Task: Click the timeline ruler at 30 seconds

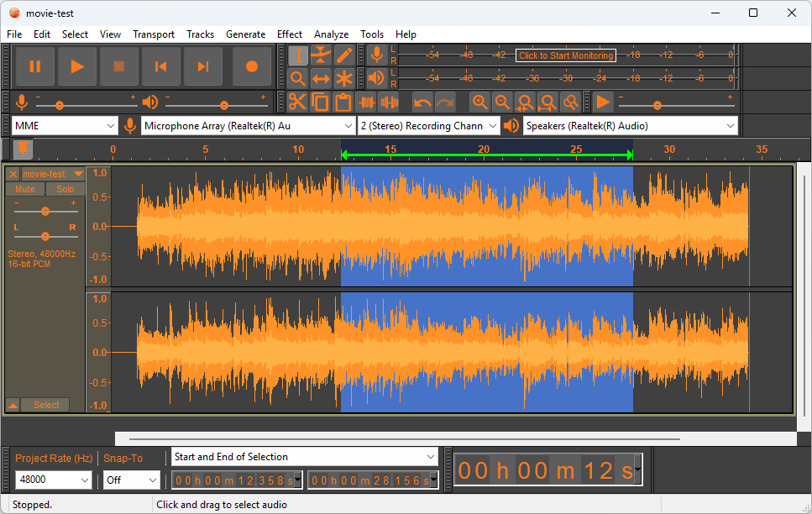Action: click(669, 149)
